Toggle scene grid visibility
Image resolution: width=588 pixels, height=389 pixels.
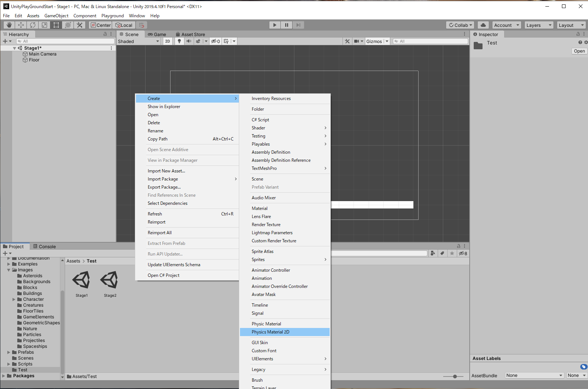pos(226,41)
